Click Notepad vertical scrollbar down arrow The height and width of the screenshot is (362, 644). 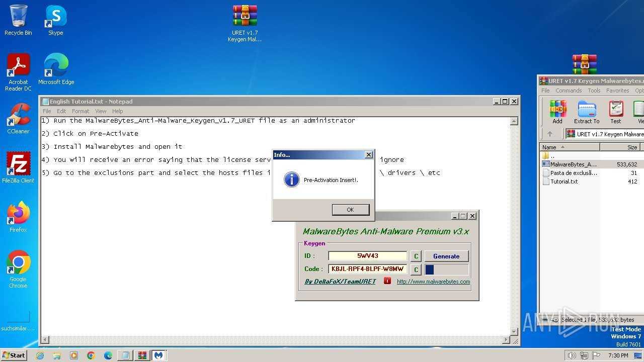[514, 332]
